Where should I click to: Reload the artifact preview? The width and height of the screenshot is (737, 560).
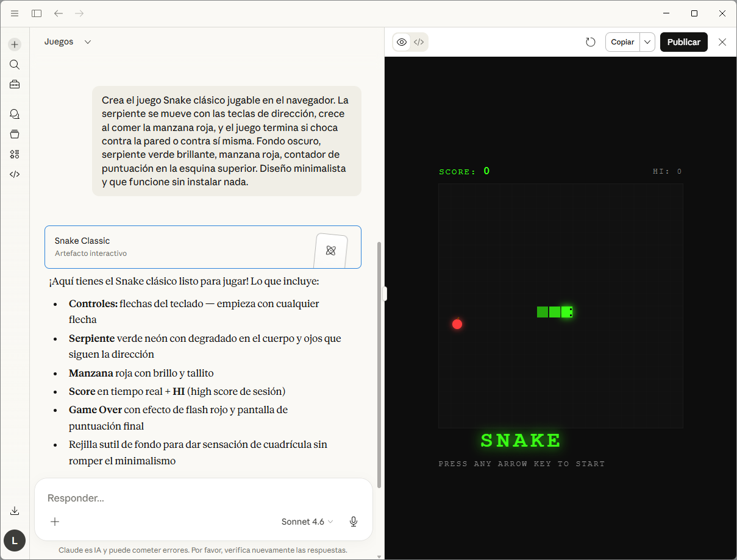coord(590,42)
